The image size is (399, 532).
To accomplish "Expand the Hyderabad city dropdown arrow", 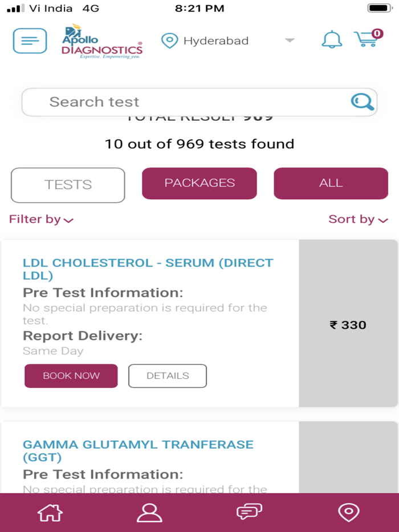I will (x=290, y=40).
